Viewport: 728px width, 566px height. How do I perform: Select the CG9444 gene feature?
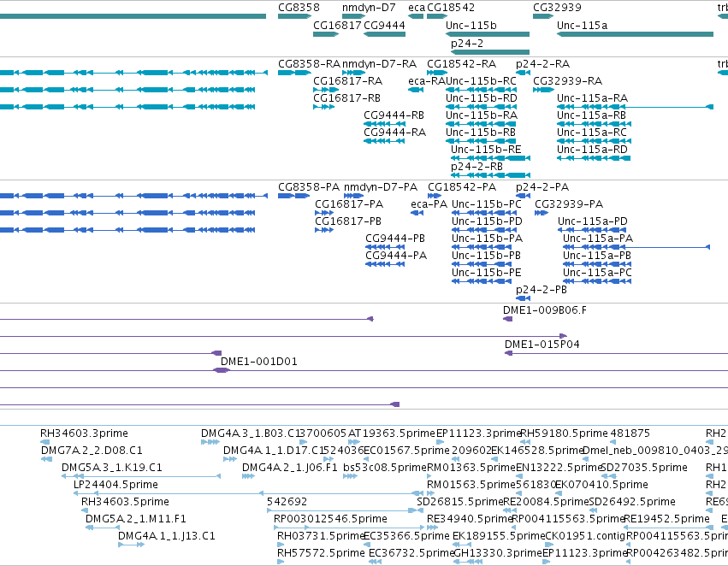[x=384, y=34]
